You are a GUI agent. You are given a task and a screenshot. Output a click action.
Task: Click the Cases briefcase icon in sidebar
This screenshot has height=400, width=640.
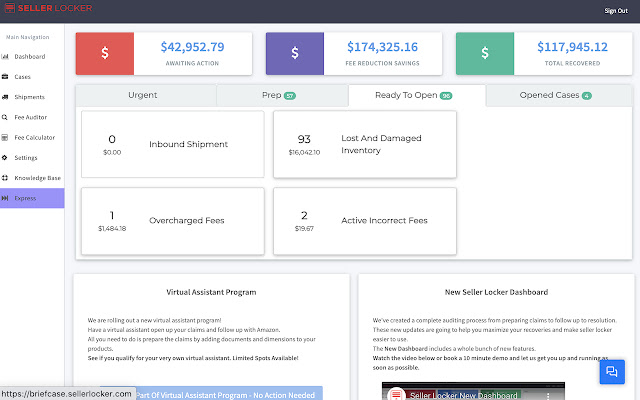5,77
